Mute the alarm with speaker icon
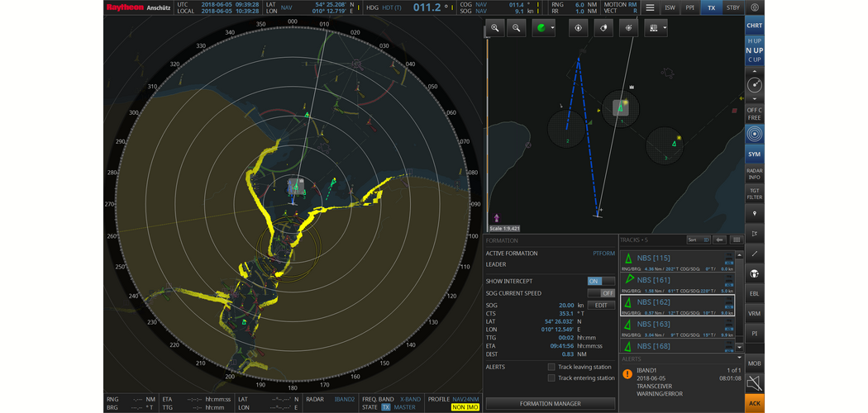The height and width of the screenshot is (413, 868). point(755,382)
